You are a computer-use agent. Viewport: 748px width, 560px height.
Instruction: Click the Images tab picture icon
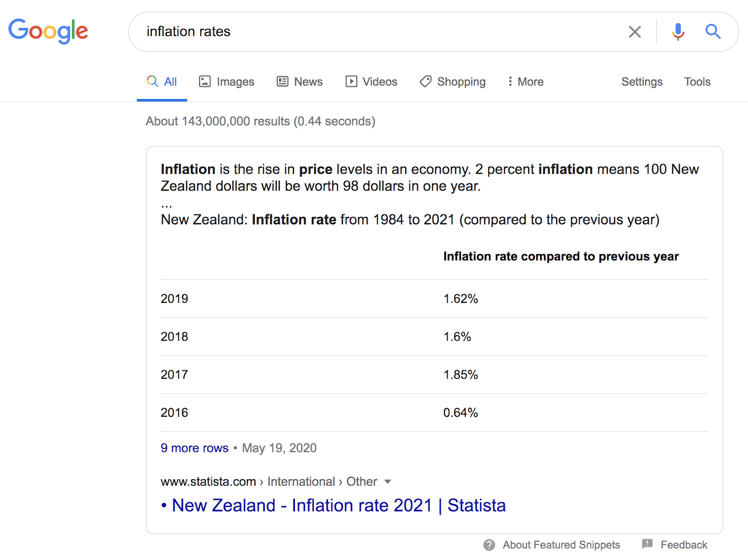tap(205, 81)
